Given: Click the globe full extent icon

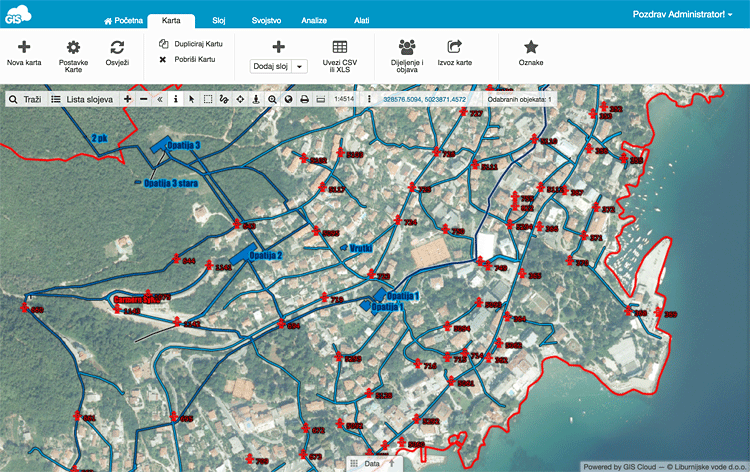Looking at the screenshot, I should 288,99.
